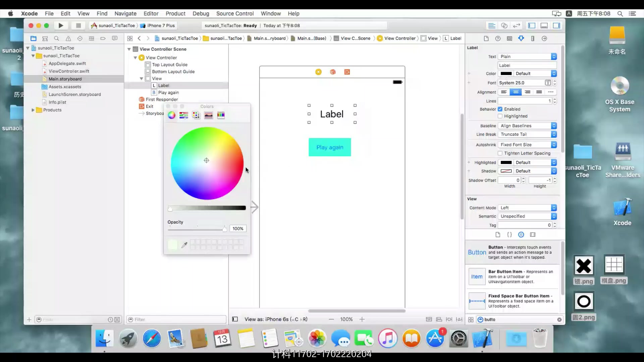
Task: Open the Size inspector
Action: 533,39
